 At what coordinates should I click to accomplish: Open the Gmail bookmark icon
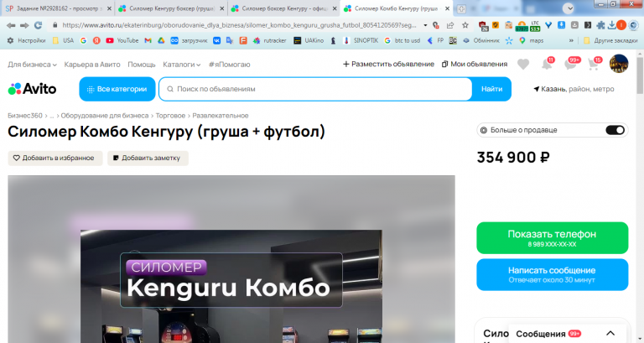pyautogui.click(x=148, y=40)
